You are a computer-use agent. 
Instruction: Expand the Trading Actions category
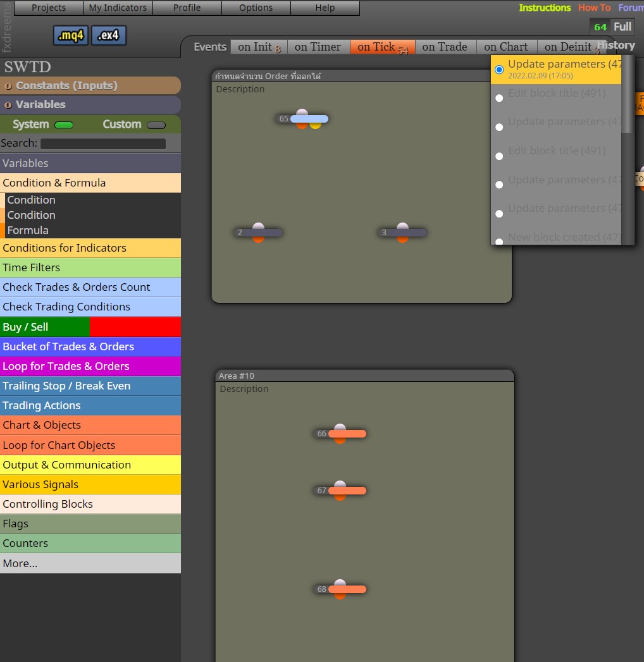click(x=90, y=405)
